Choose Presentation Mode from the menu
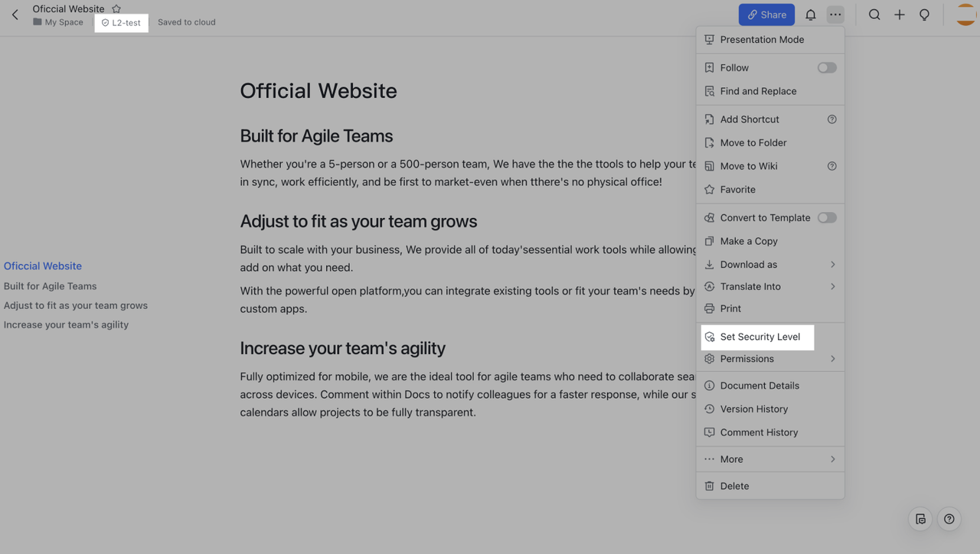The height and width of the screenshot is (554, 980). (x=761, y=39)
